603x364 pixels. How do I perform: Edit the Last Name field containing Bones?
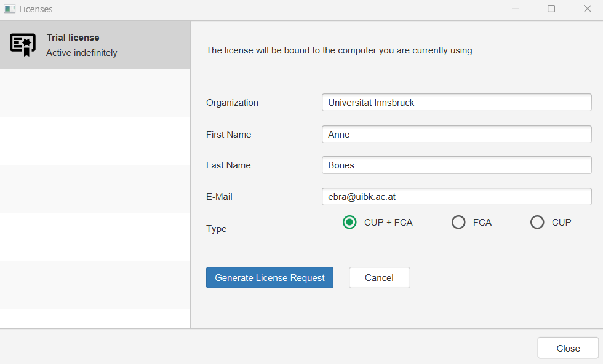pyautogui.click(x=456, y=165)
